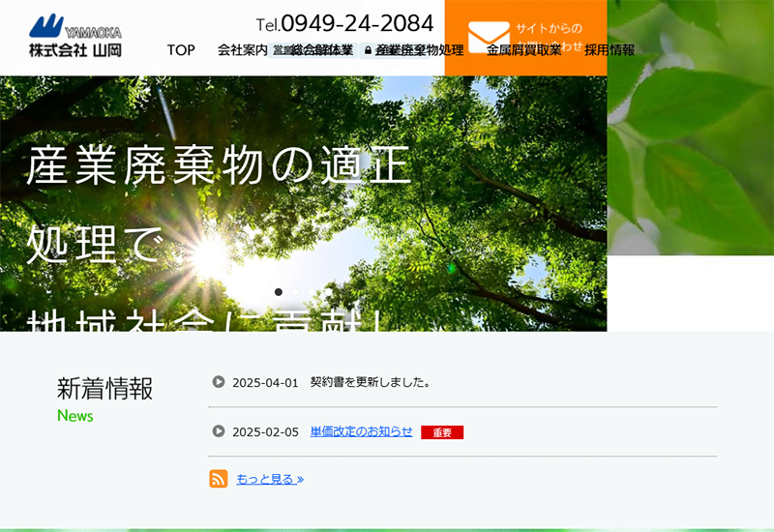Select the second carousel dot
Viewport: 774px width, 532px height.
(295, 292)
